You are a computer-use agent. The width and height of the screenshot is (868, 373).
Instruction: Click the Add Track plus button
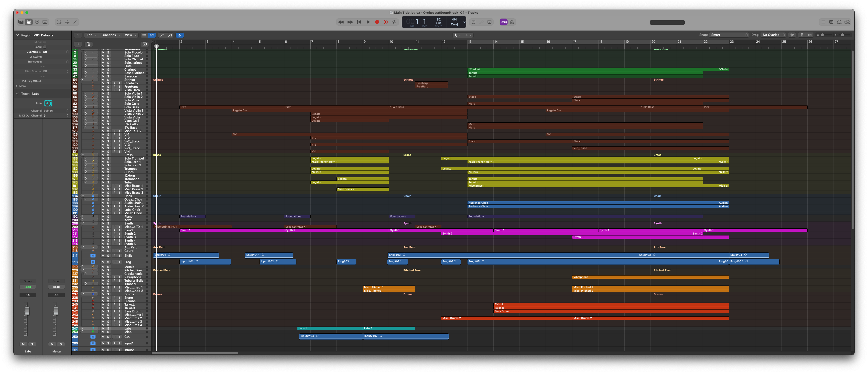pyautogui.click(x=78, y=44)
